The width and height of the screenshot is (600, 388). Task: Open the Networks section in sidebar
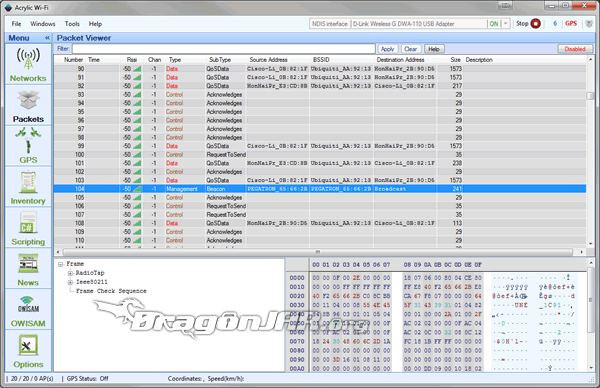(28, 64)
